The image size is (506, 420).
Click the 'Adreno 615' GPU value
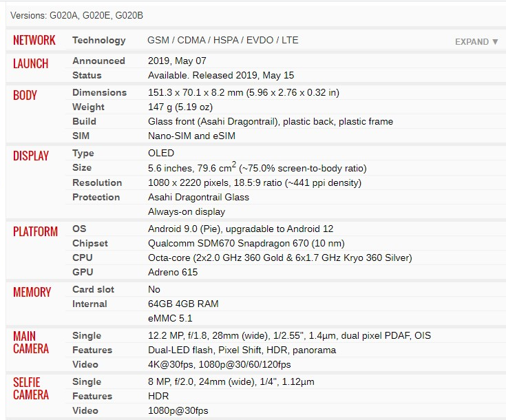coord(173,272)
